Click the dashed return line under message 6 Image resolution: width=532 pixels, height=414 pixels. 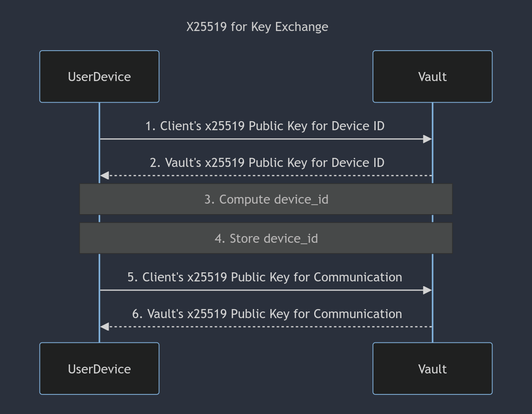coord(270,327)
